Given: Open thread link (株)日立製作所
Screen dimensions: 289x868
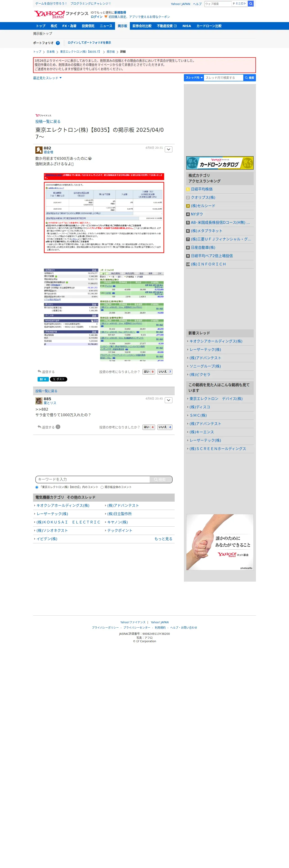Looking at the screenshot, I should (x=120, y=514).
